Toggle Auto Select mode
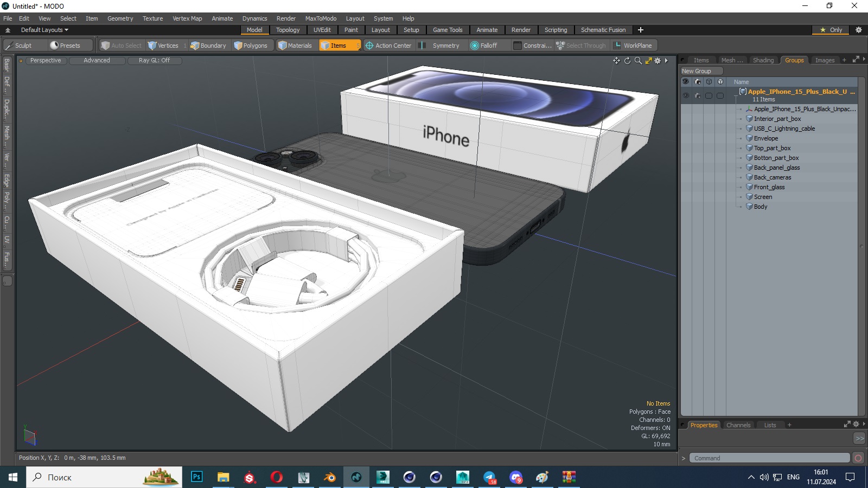Image resolution: width=868 pixels, height=488 pixels. tap(122, 46)
